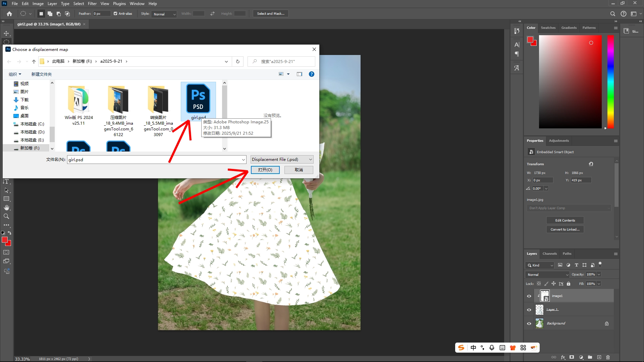
Task: Select the Elliptical Marquee tool
Action: (6, 42)
